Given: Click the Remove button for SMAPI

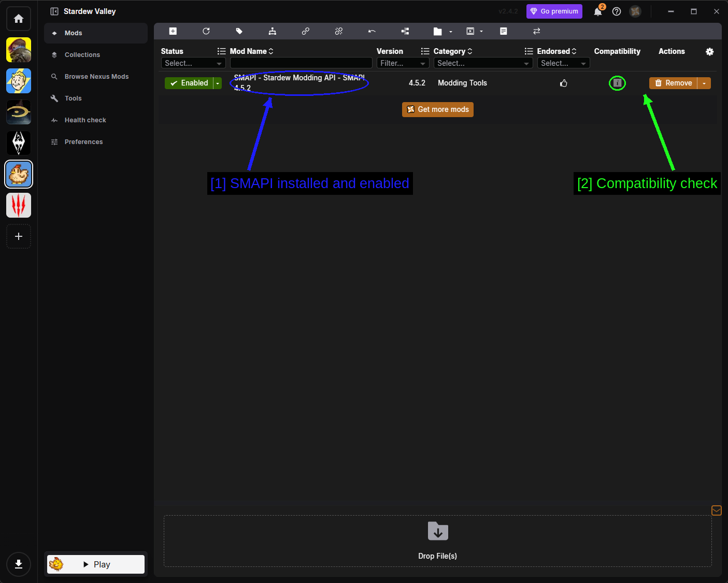Looking at the screenshot, I should click(x=673, y=83).
